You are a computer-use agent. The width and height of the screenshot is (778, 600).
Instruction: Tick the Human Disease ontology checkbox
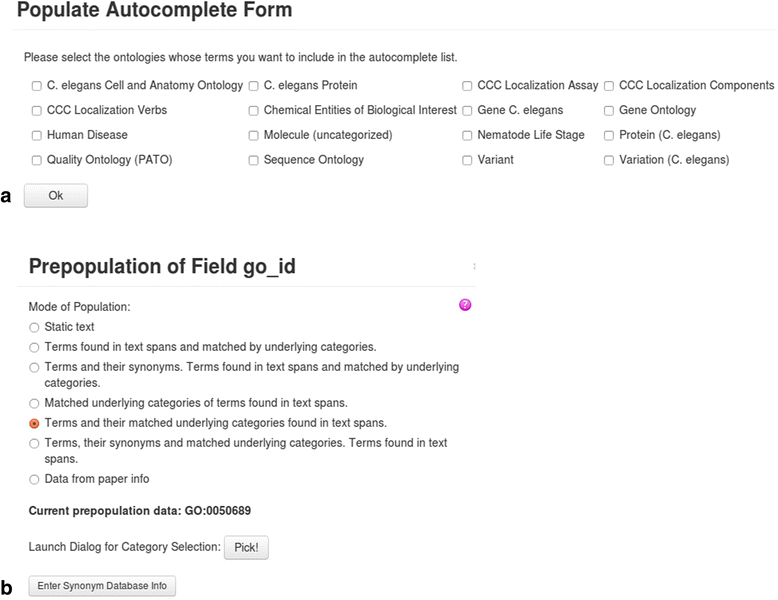point(37,135)
